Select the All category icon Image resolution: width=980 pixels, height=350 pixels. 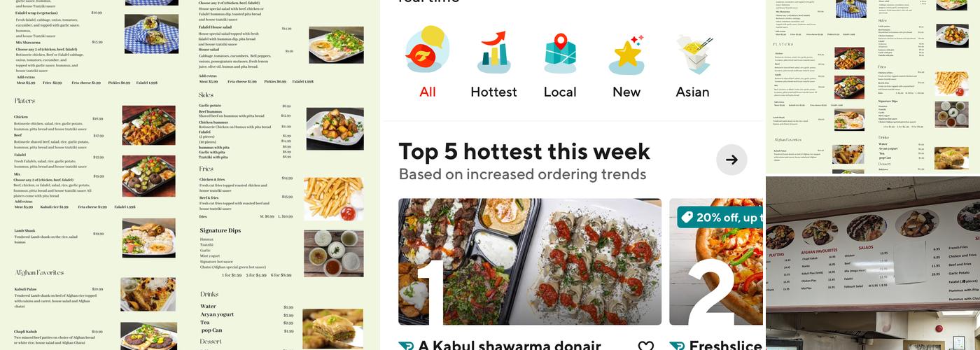[x=427, y=52]
